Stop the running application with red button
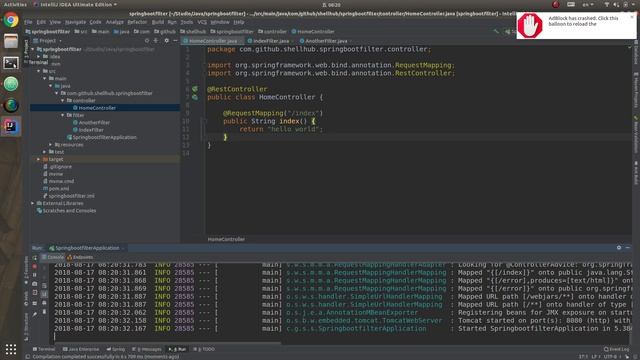The image size is (640, 360). click(x=35, y=266)
